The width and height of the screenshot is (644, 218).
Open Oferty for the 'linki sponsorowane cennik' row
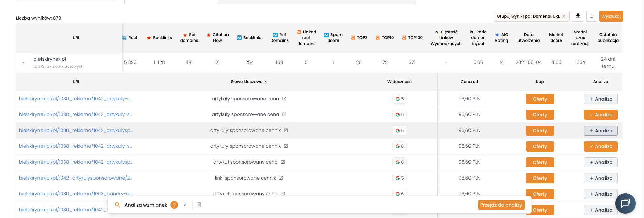[540, 178]
